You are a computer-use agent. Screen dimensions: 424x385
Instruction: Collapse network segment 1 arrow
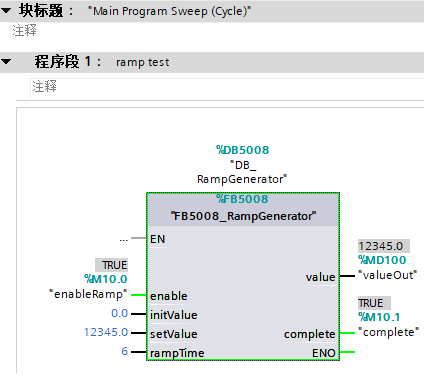click(6, 62)
